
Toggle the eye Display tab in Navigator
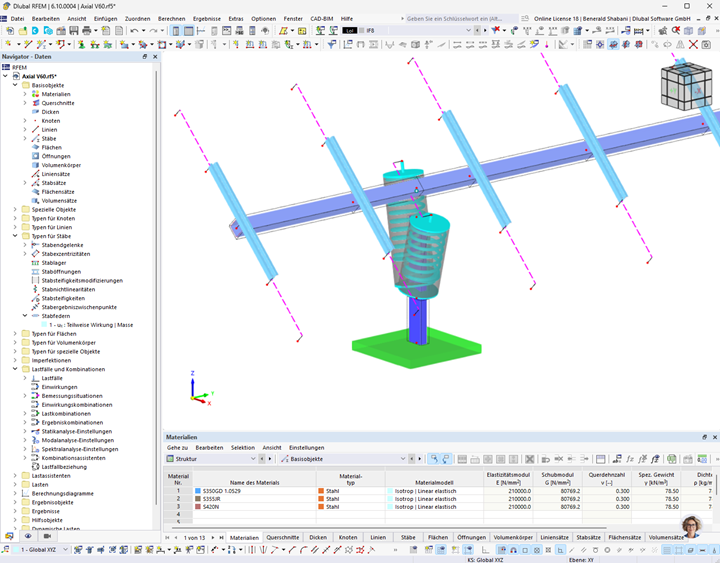coord(28,536)
